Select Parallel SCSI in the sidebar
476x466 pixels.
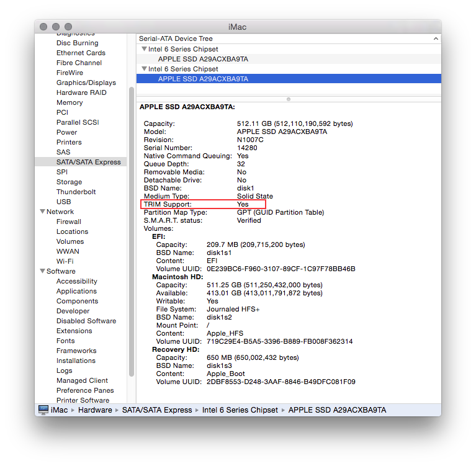(78, 122)
